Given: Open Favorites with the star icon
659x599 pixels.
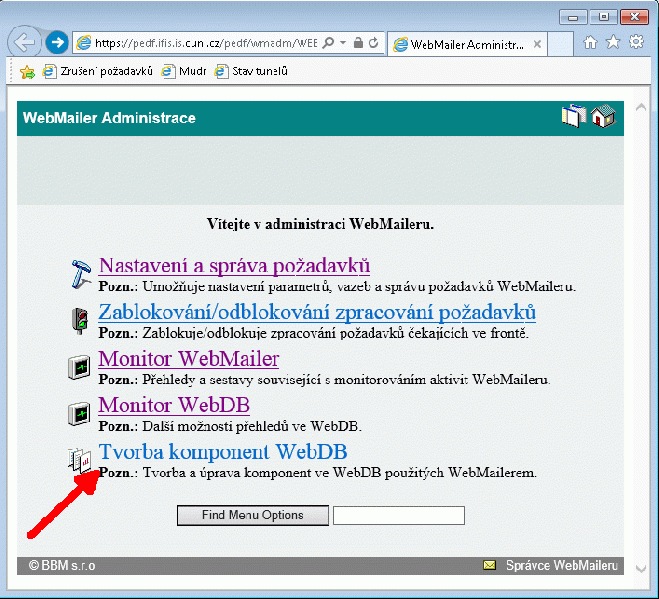Looking at the screenshot, I should coord(613,42).
